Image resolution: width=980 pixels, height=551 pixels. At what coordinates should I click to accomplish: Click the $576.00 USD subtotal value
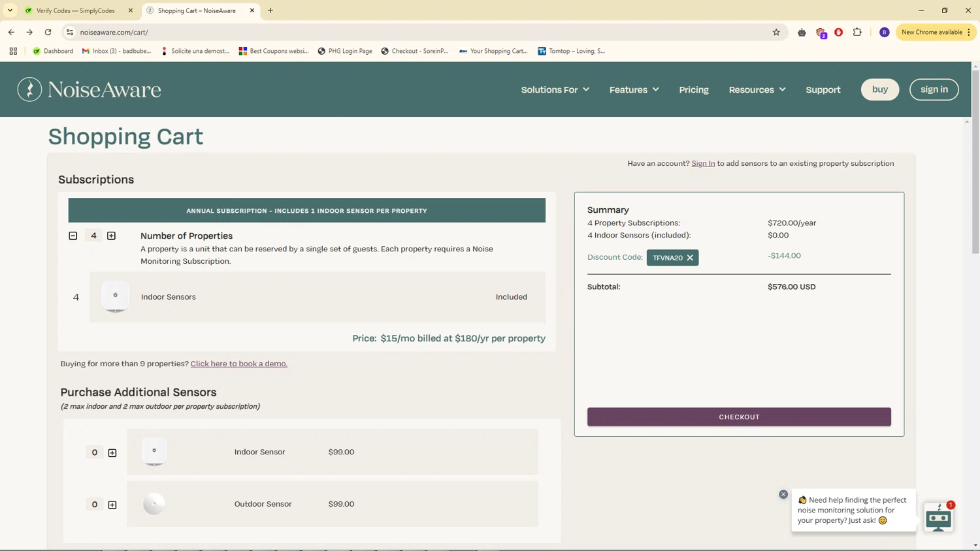click(792, 287)
